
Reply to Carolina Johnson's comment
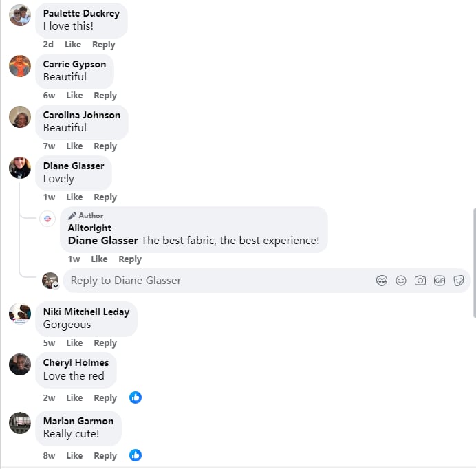pos(105,146)
